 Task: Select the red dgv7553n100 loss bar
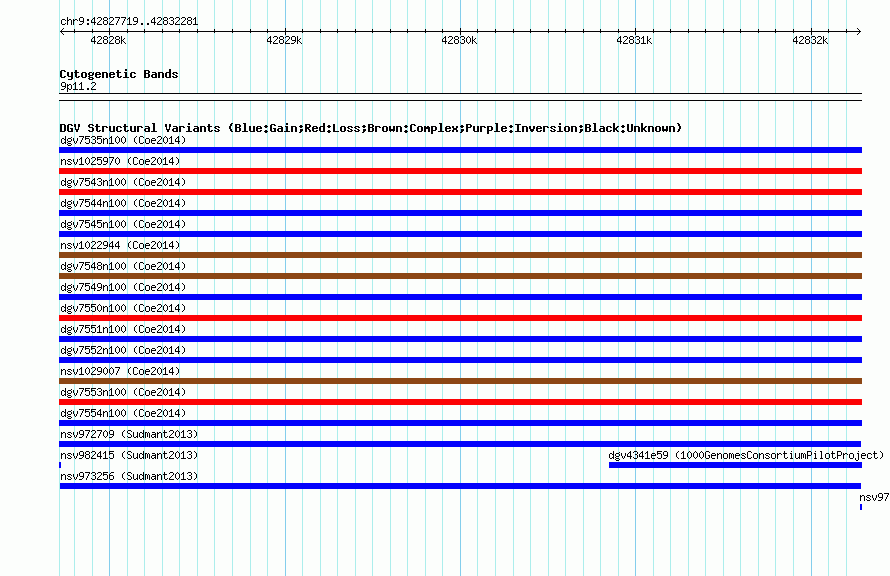[x=460, y=402]
